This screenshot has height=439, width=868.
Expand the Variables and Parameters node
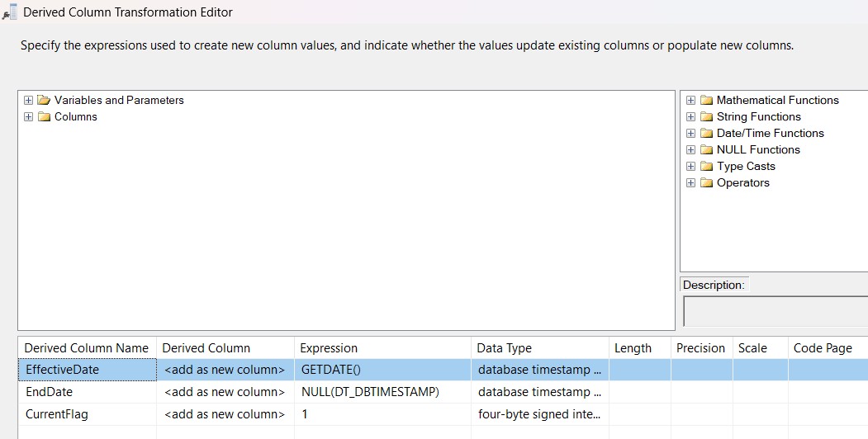(29, 101)
